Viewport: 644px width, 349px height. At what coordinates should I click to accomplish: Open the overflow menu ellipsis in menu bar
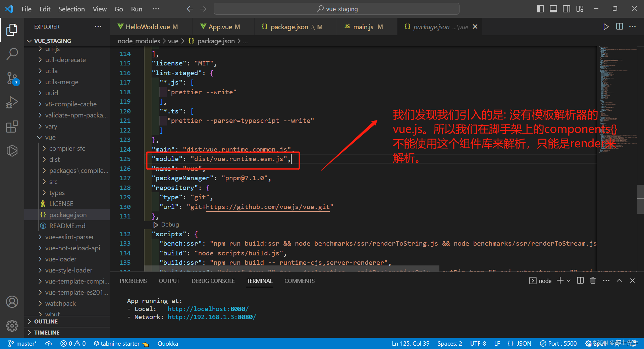point(156,9)
